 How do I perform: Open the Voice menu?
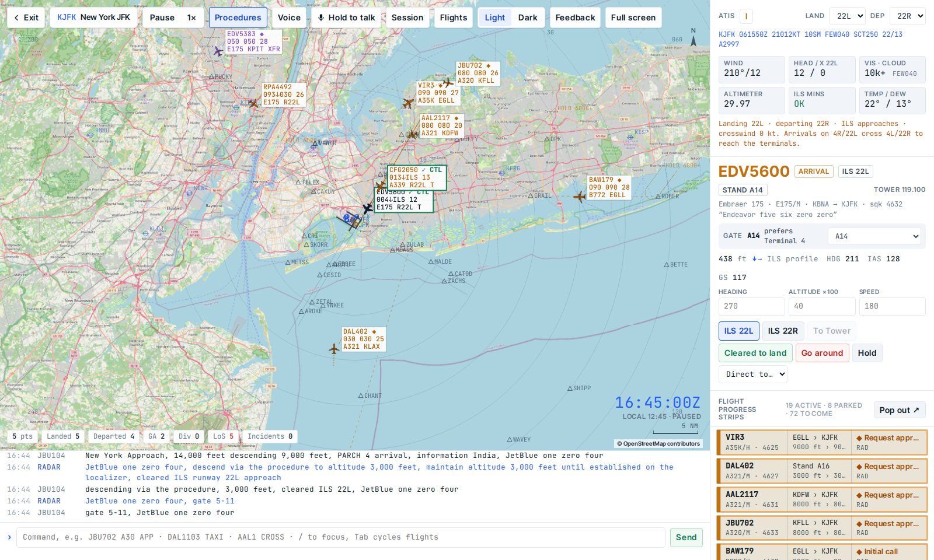[289, 17]
